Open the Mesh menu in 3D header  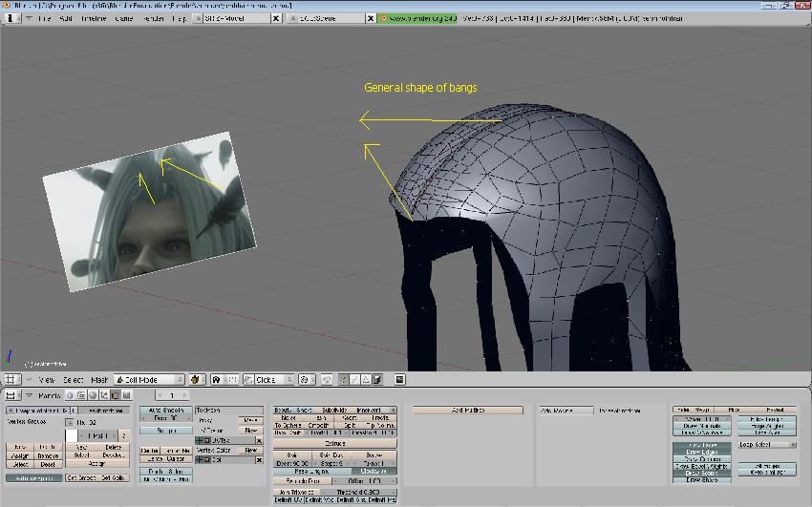99,380
